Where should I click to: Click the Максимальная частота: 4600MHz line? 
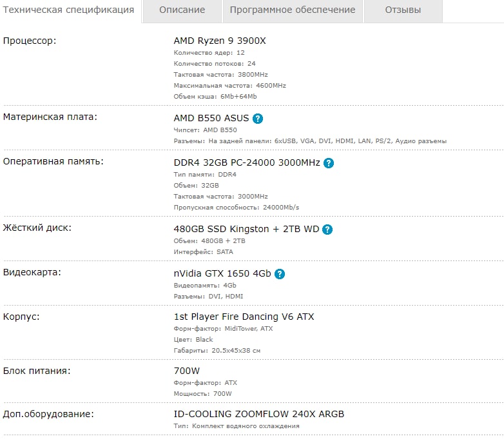pos(229,86)
